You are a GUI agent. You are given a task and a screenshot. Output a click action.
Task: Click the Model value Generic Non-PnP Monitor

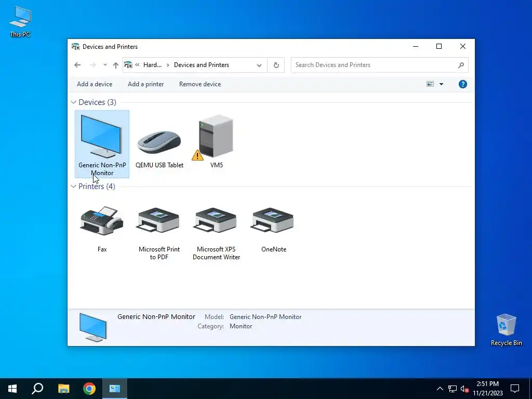(265, 317)
